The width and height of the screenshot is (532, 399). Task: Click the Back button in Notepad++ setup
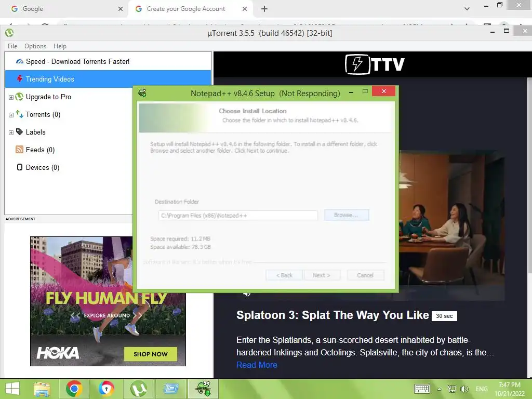(284, 275)
